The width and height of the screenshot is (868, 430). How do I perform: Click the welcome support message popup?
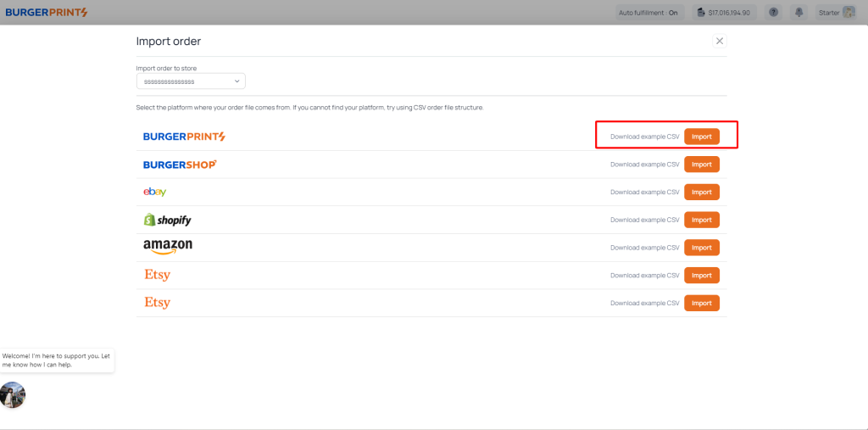pos(56,360)
